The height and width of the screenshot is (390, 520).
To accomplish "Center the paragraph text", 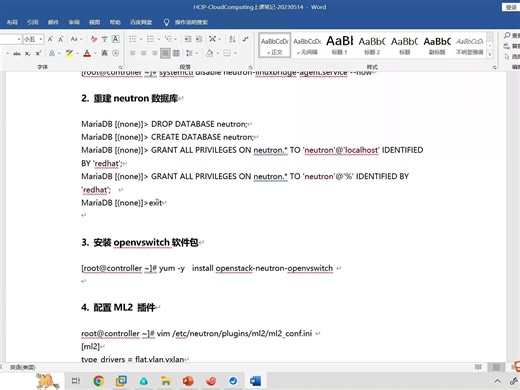I will [144, 53].
